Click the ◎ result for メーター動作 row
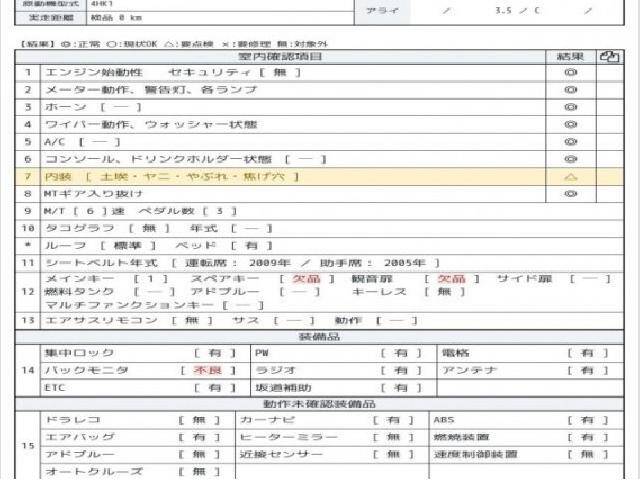 (570, 90)
